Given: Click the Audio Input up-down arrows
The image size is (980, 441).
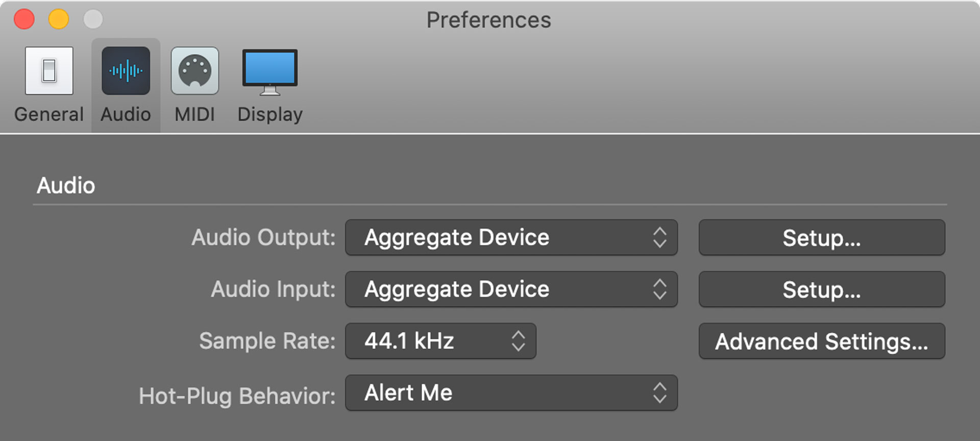Looking at the screenshot, I should [x=659, y=289].
